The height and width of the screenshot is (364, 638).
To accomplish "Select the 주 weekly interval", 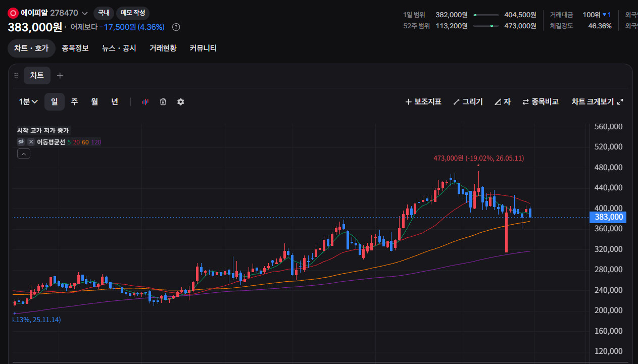I will pos(74,101).
